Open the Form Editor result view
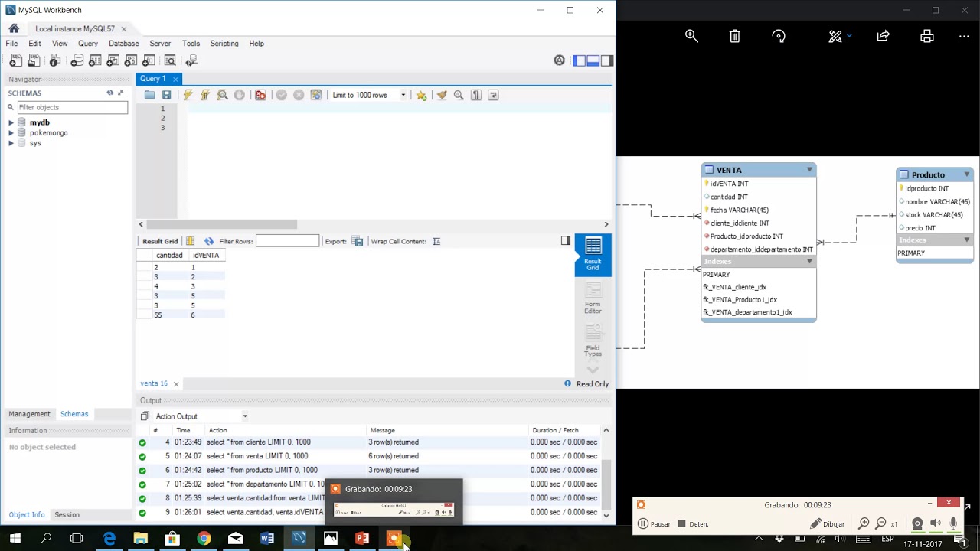 coord(593,297)
